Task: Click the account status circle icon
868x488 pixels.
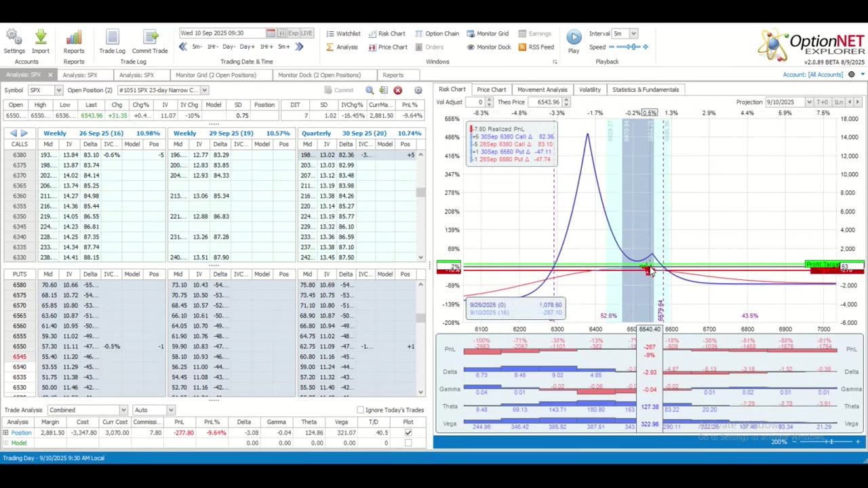Action: pos(852,75)
